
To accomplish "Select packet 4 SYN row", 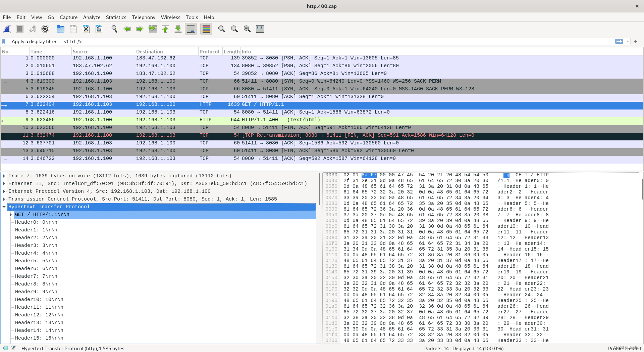I will (x=322, y=81).
